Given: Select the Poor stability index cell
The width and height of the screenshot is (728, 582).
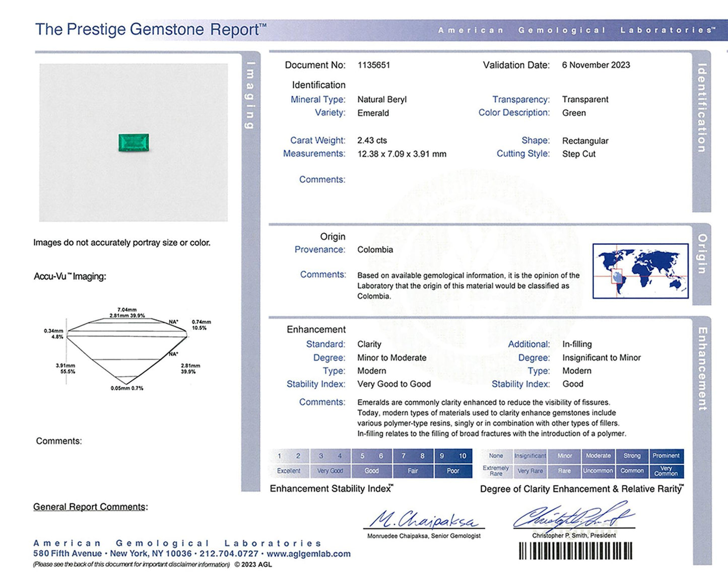Looking at the screenshot, I should coord(453,471).
